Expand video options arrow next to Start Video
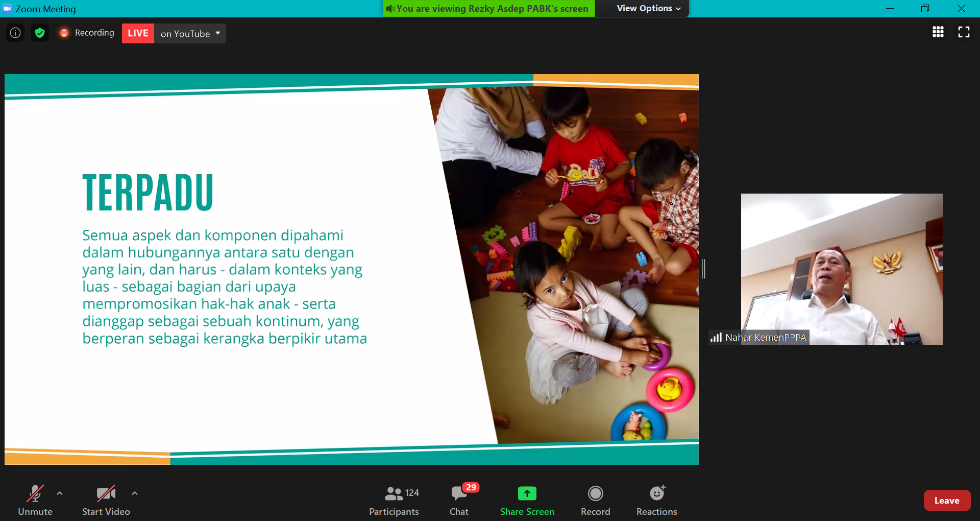This screenshot has width=980, height=521. [x=135, y=493]
